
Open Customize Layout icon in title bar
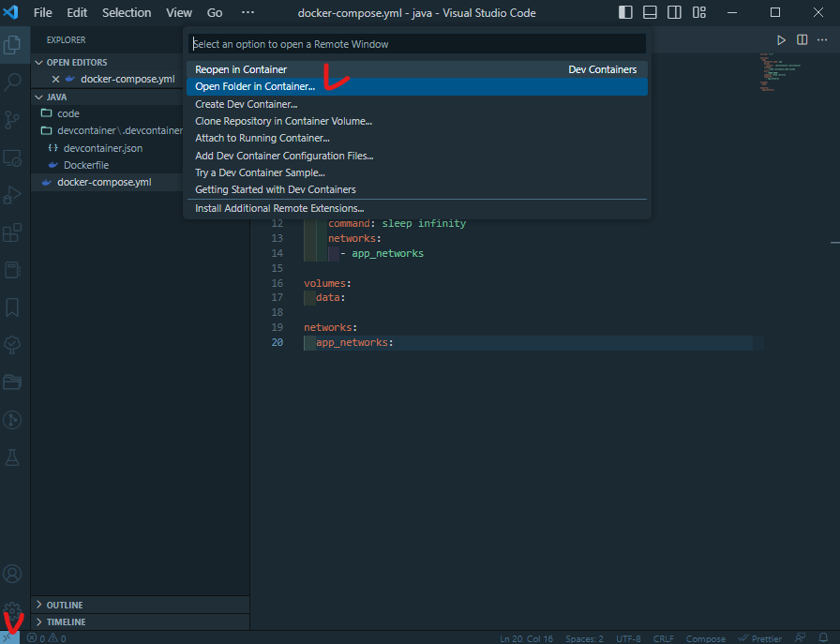click(x=699, y=12)
